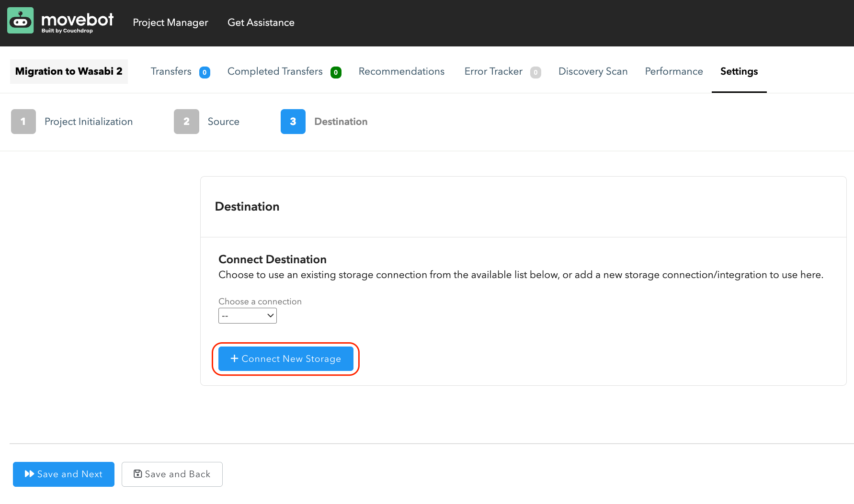Click Save and Next button
The height and width of the screenshot is (504, 854).
click(64, 474)
